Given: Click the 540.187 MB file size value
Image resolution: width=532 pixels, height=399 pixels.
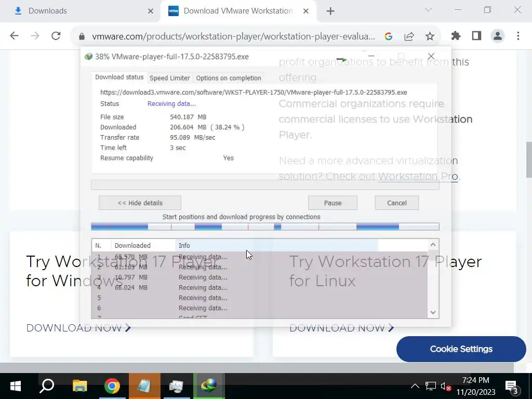Looking at the screenshot, I should [188, 117].
